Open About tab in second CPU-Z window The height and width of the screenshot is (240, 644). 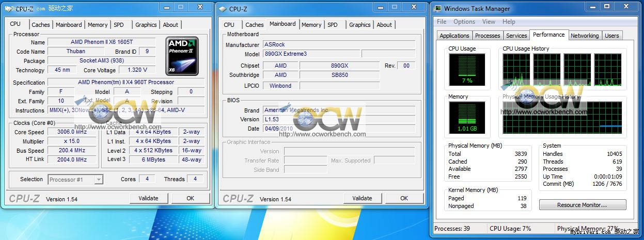pyautogui.click(x=384, y=25)
